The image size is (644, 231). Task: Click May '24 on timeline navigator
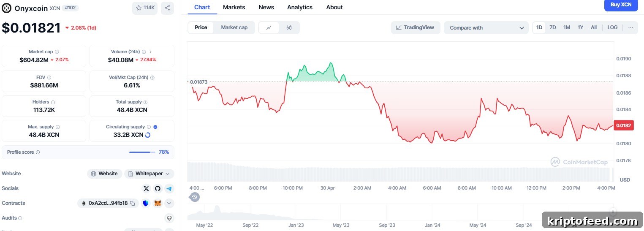478,225
